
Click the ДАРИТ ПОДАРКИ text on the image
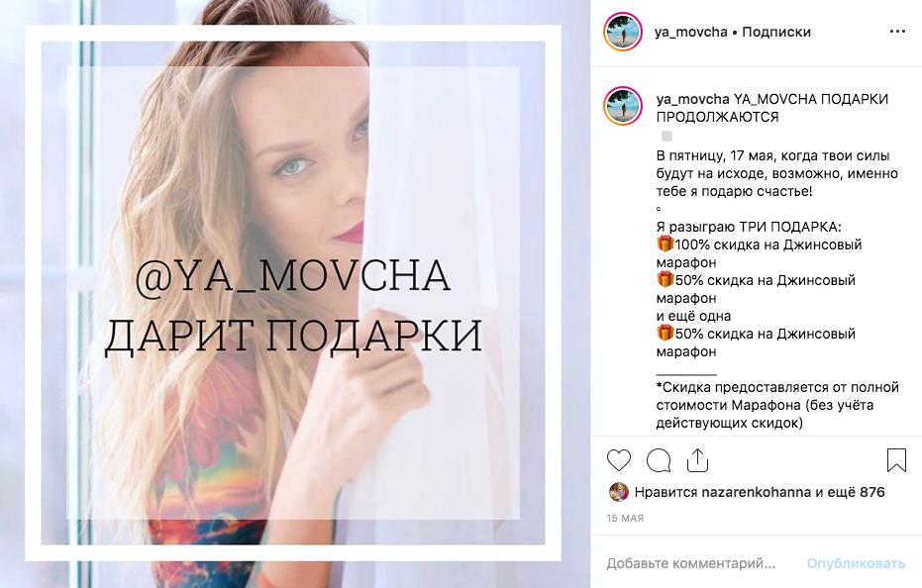coord(293,337)
